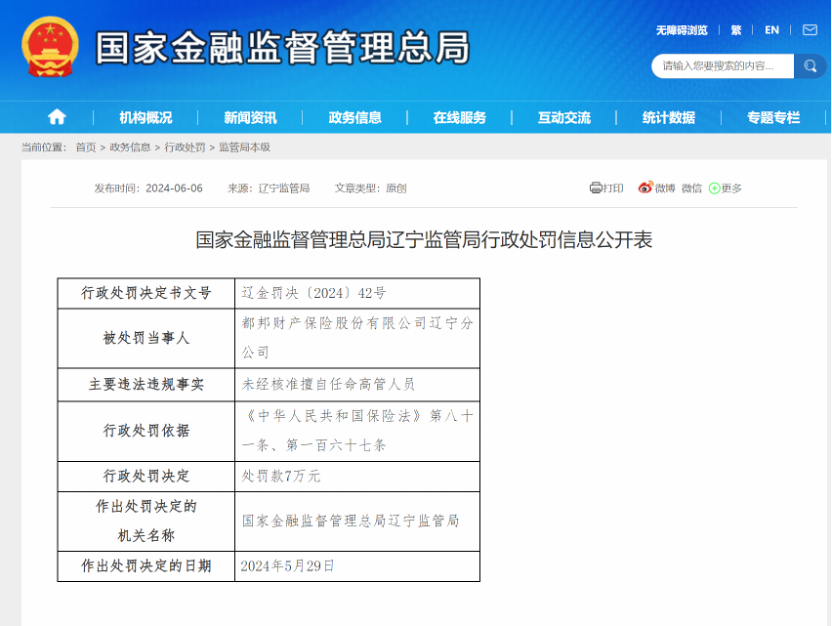Click 监管局本级 in the breadcrumb
Screen dimensions: 832x626
click(x=245, y=147)
